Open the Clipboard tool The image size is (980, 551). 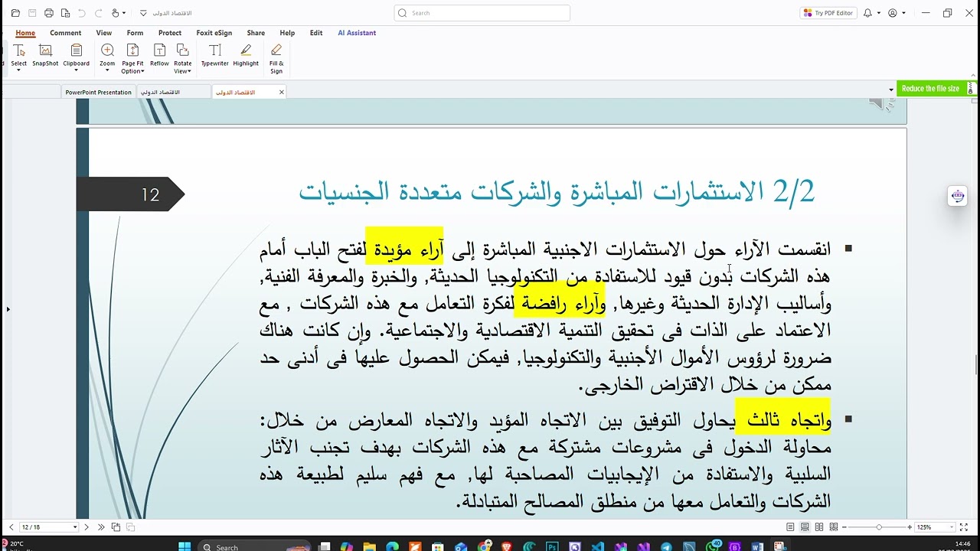pyautogui.click(x=77, y=54)
